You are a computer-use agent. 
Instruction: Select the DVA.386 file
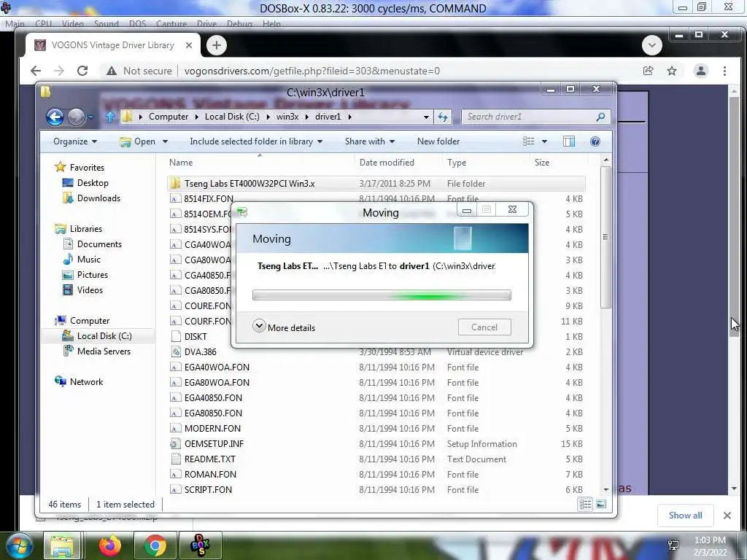[x=200, y=352]
